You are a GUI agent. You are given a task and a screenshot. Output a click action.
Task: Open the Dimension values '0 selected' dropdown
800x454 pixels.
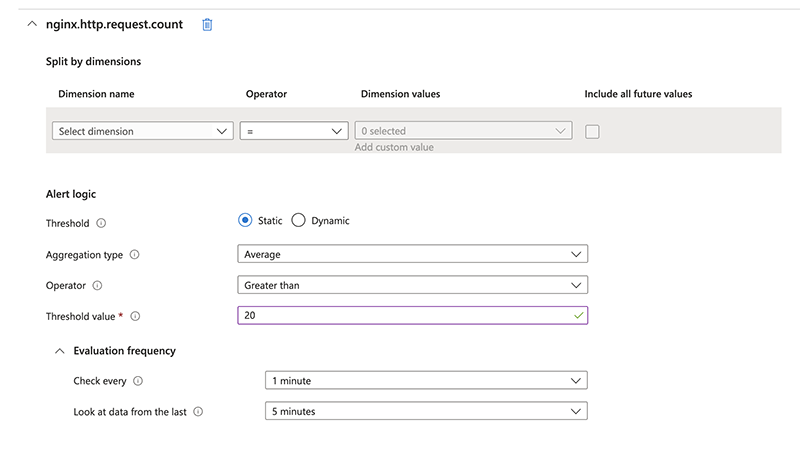(x=463, y=131)
